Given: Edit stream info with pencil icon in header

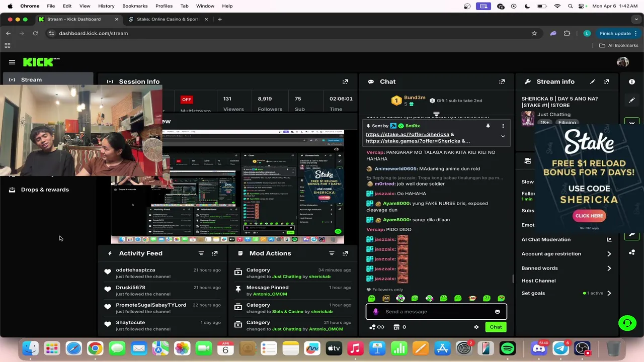Looking at the screenshot, I should tap(593, 81).
